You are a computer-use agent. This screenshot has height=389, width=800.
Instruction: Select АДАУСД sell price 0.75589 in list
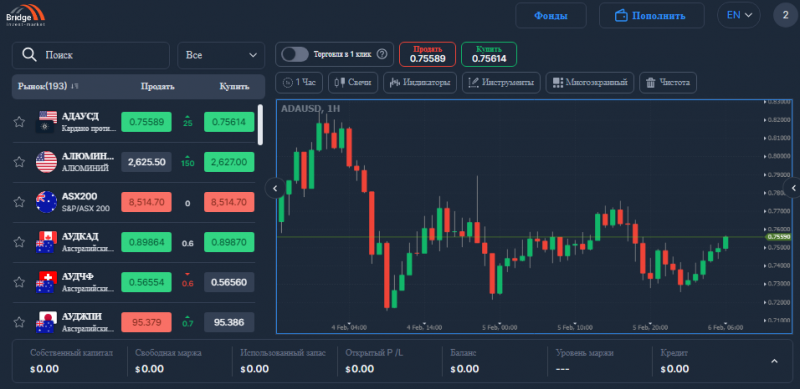click(146, 122)
